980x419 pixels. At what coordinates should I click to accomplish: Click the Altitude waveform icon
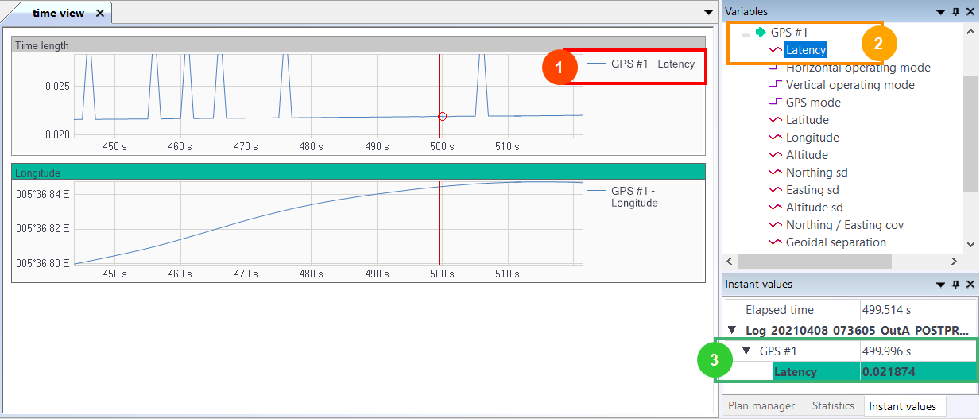pos(775,155)
